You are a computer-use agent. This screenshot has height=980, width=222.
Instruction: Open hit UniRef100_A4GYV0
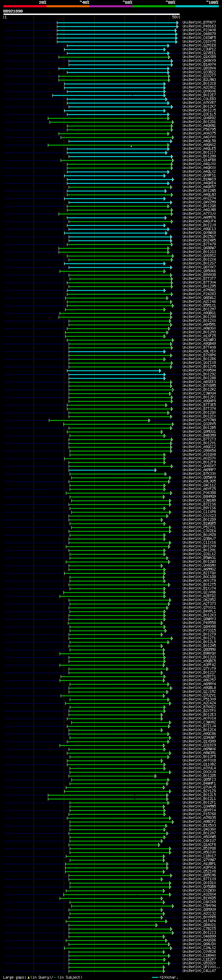pos(199,137)
